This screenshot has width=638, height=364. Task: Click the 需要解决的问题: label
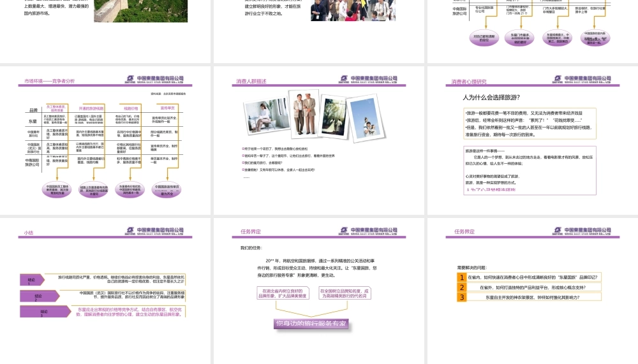(472, 268)
